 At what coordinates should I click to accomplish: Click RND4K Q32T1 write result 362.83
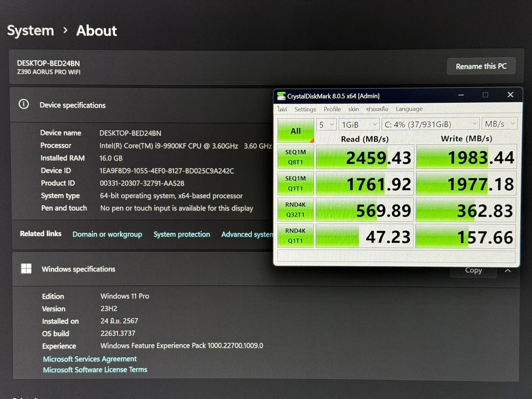[x=466, y=210]
